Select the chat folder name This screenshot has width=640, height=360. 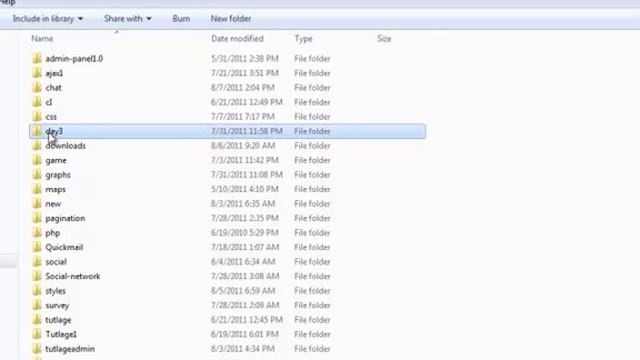(53, 88)
